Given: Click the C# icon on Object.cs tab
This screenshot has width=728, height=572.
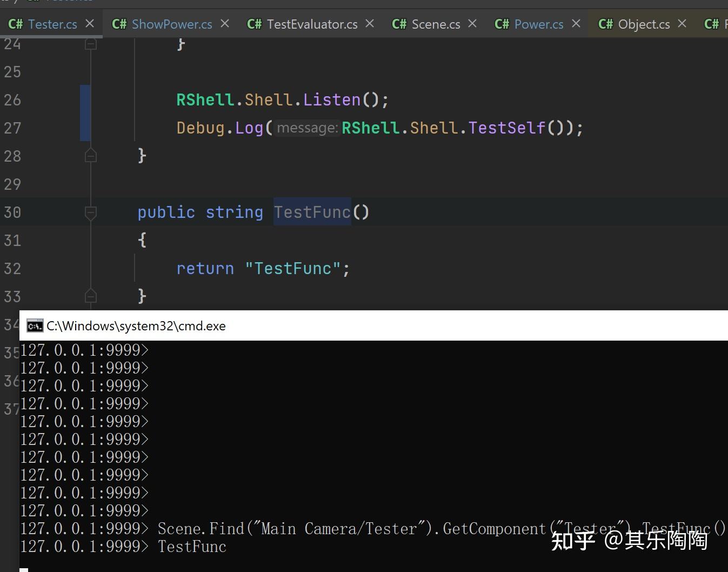Looking at the screenshot, I should point(604,24).
